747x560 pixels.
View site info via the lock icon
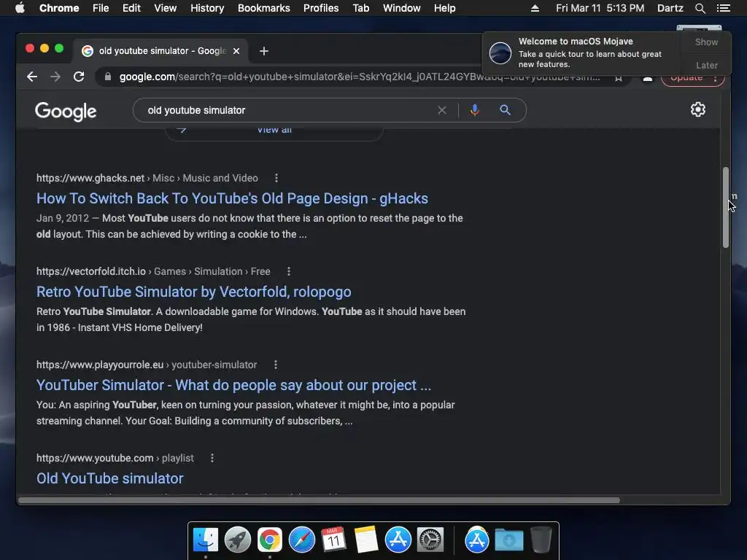click(x=108, y=77)
